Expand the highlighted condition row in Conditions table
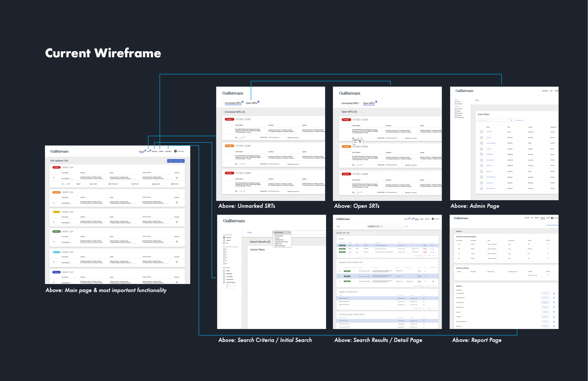 [340, 276]
